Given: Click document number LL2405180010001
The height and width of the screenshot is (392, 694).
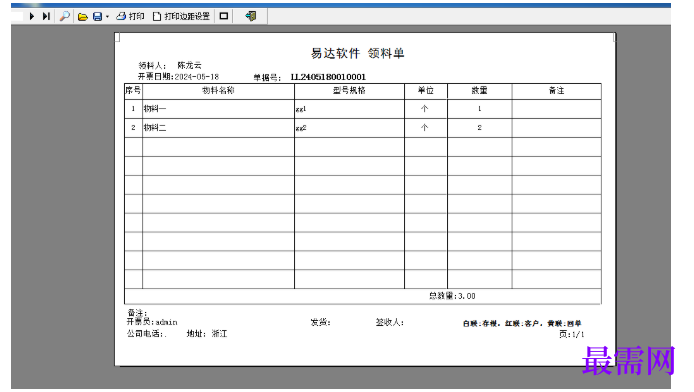Looking at the screenshot, I should [x=328, y=77].
